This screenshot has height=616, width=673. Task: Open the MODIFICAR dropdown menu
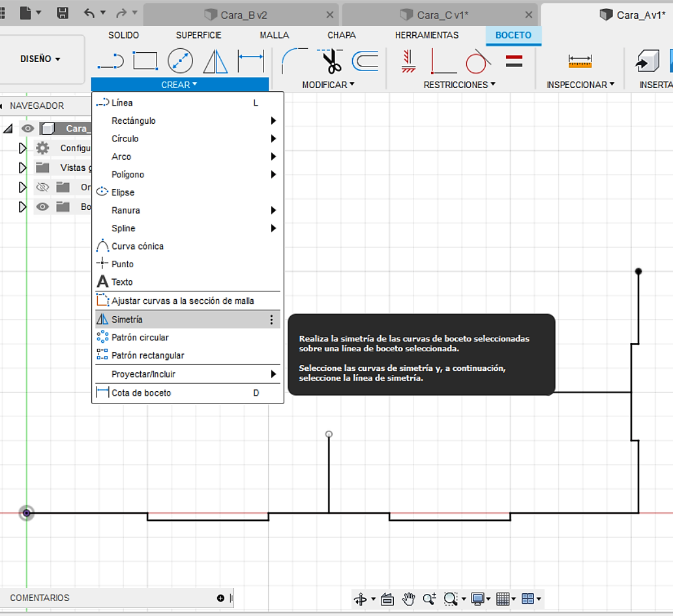(x=328, y=85)
